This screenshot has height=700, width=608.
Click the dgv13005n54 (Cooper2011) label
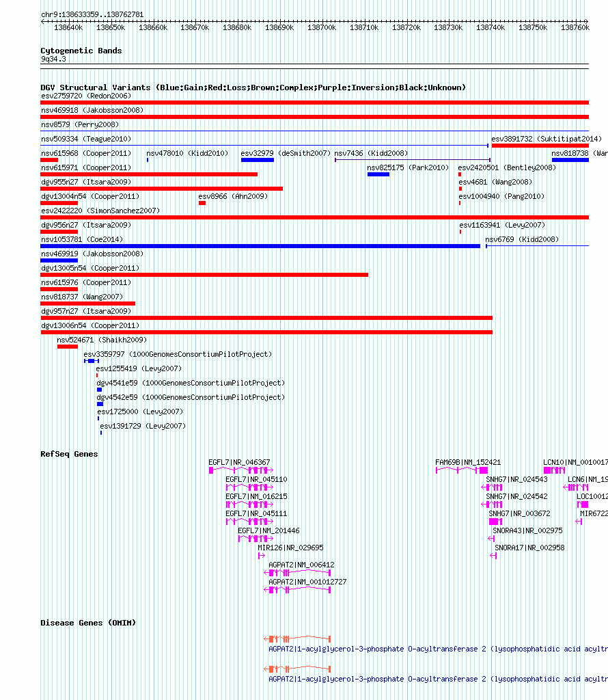90,268
